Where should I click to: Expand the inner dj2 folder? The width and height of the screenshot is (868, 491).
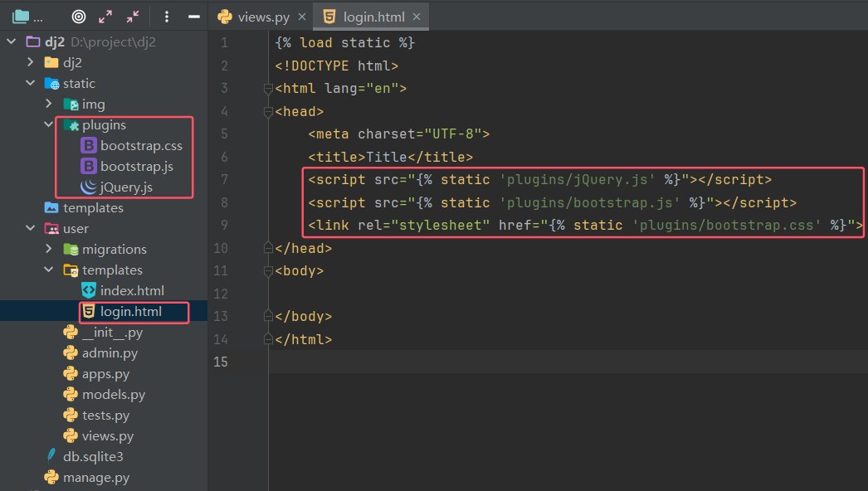(31, 62)
